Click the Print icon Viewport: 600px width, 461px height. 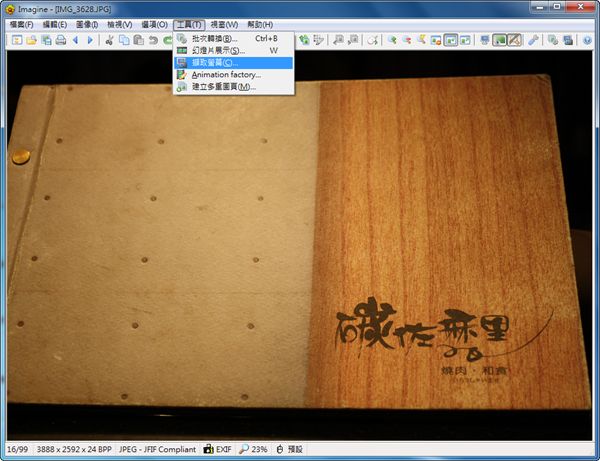(x=61, y=40)
